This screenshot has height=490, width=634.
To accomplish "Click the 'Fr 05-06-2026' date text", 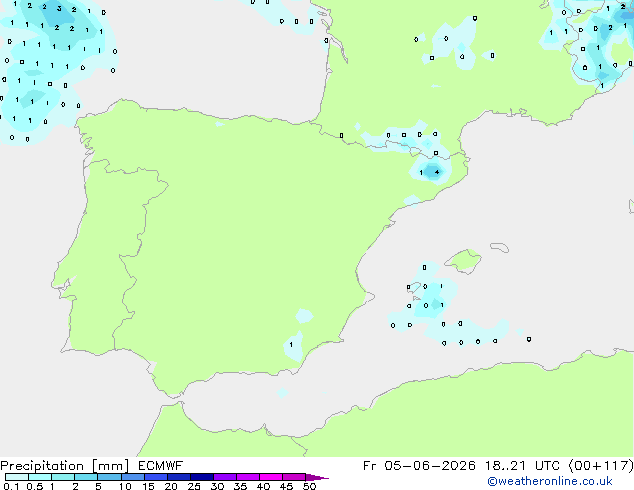I will pyautogui.click(x=419, y=466).
